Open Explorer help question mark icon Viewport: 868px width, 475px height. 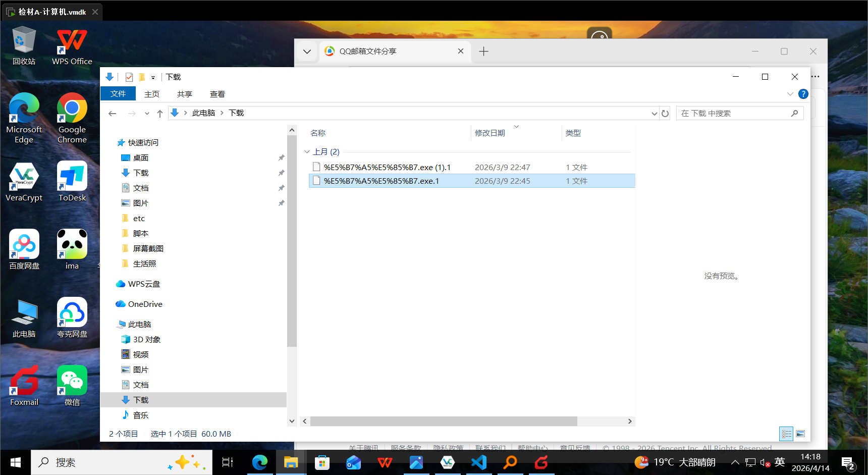[803, 94]
